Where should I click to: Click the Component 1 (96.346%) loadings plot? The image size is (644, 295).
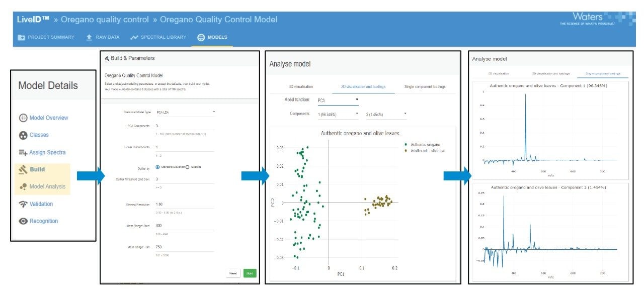point(550,130)
